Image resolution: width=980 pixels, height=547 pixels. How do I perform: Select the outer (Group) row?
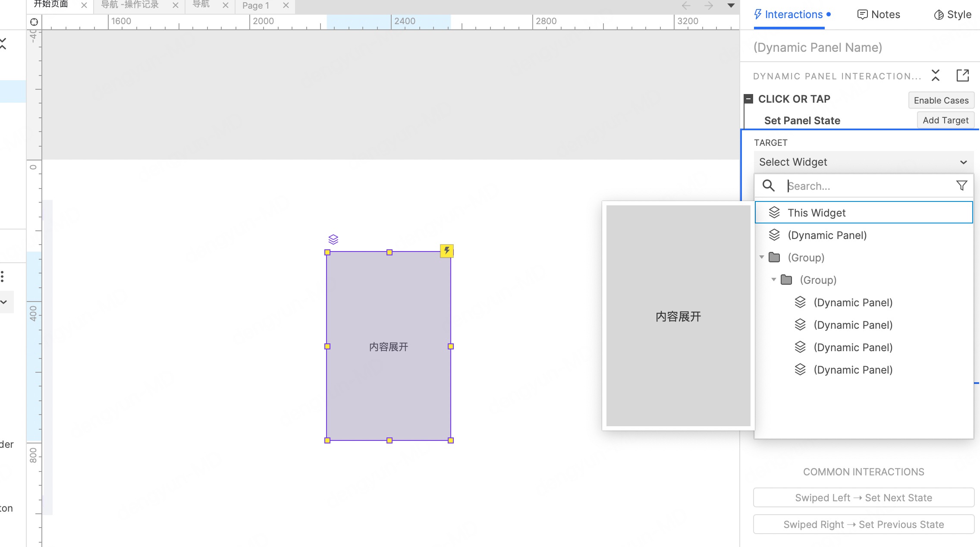[864, 258]
